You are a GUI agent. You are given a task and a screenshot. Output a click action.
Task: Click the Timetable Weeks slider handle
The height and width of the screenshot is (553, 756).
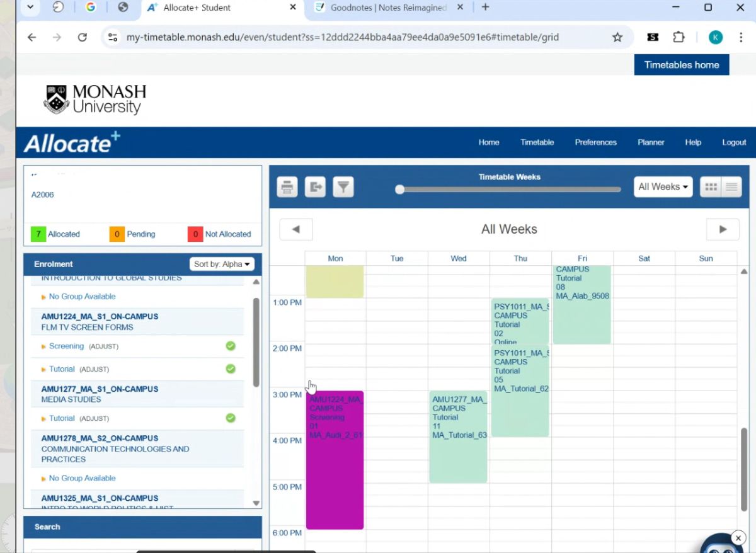(399, 190)
